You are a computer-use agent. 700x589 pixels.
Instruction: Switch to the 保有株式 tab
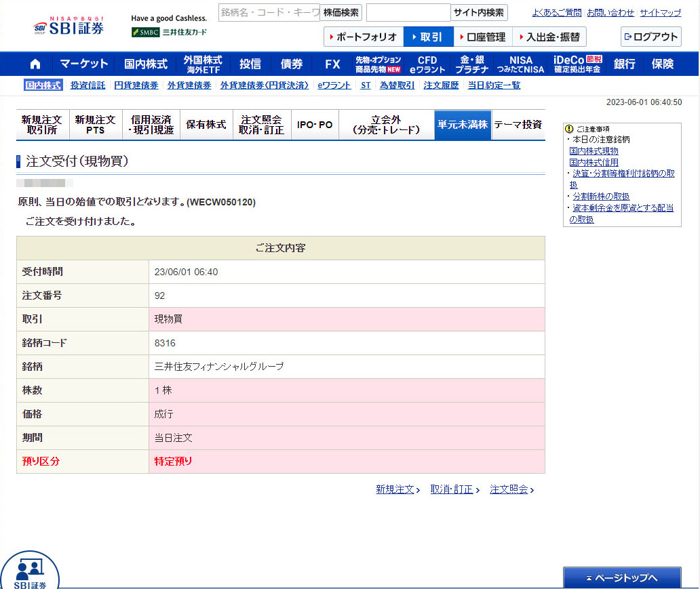(x=206, y=125)
